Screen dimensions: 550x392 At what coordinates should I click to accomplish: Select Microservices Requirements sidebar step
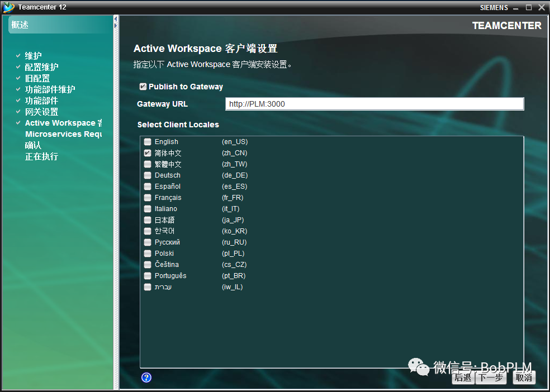tap(64, 134)
